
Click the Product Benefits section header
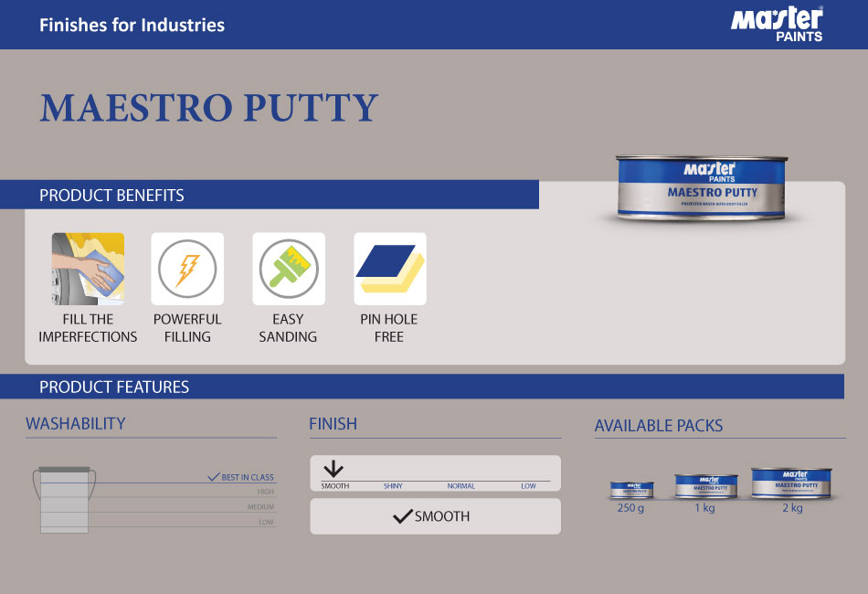pos(270,195)
